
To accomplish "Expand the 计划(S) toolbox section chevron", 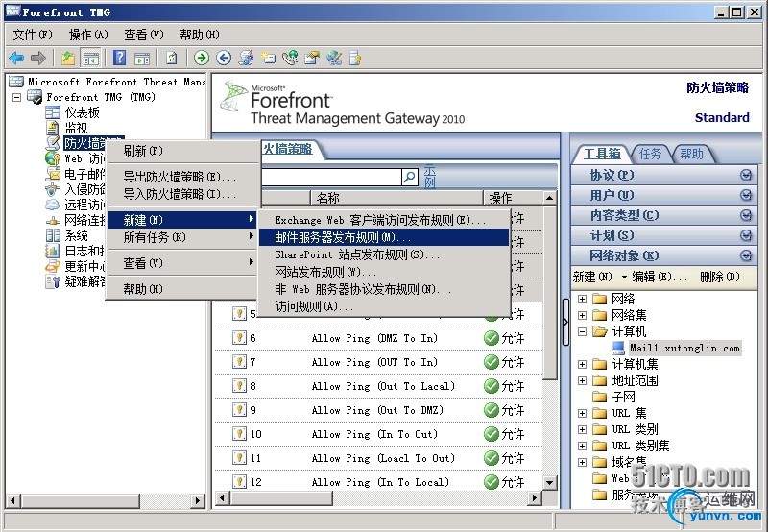I will point(746,235).
